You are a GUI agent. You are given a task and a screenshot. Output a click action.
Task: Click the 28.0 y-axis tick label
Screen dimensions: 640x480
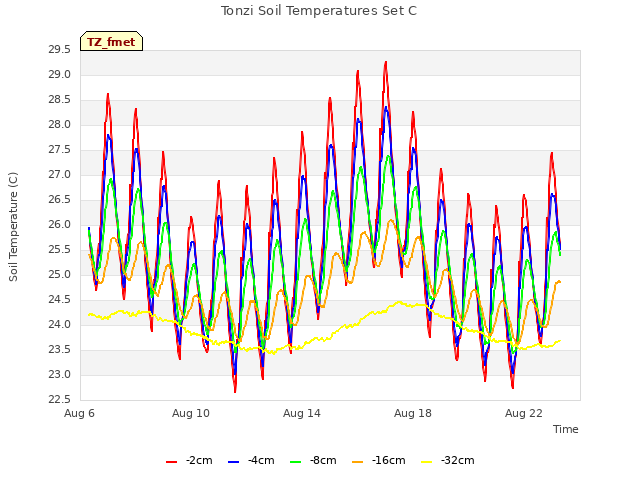(x=60, y=124)
